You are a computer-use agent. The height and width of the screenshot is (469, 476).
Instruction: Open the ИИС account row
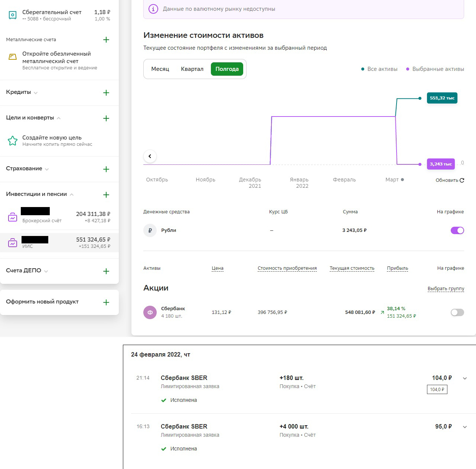click(59, 243)
